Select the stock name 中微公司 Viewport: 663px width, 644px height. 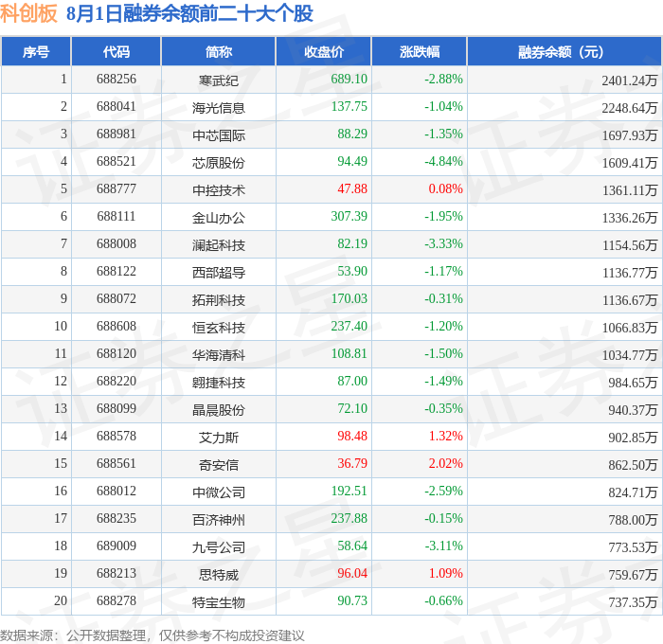click(219, 492)
